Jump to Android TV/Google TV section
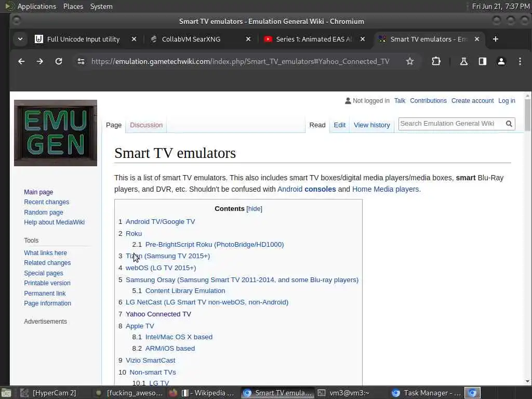Image resolution: width=532 pixels, height=399 pixels. [x=160, y=221]
